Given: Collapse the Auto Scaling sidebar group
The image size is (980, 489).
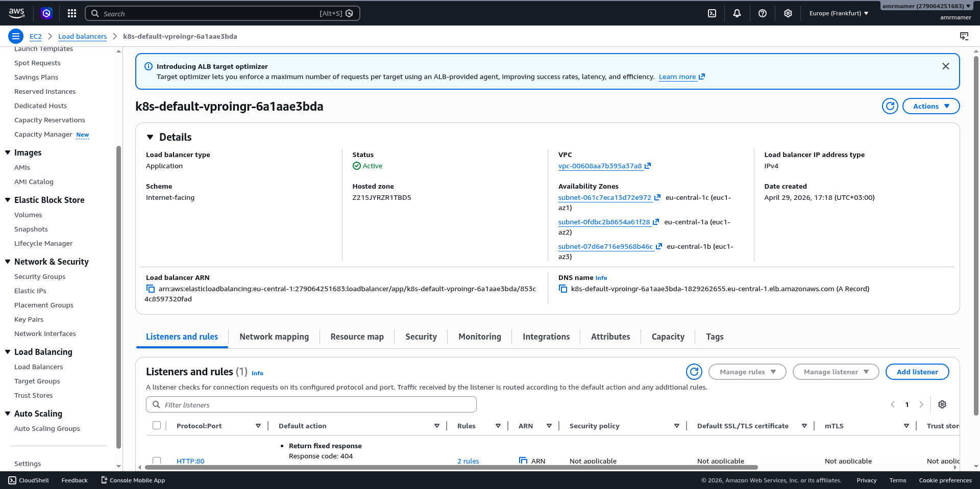Looking at the screenshot, I should click(8, 414).
